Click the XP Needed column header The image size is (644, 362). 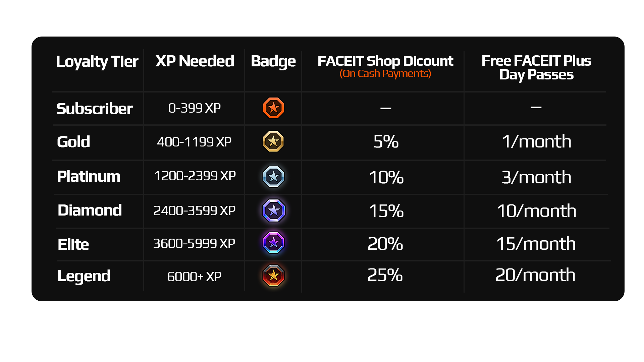pyautogui.click(x=195, y=61)
